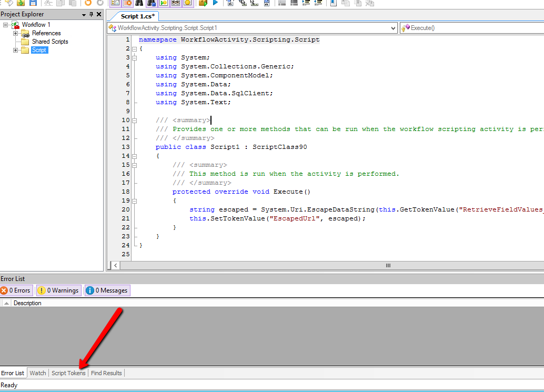Select Workflow 1 in Project Explorer
This screenshot has height=392, width=544.
point(36,25)
